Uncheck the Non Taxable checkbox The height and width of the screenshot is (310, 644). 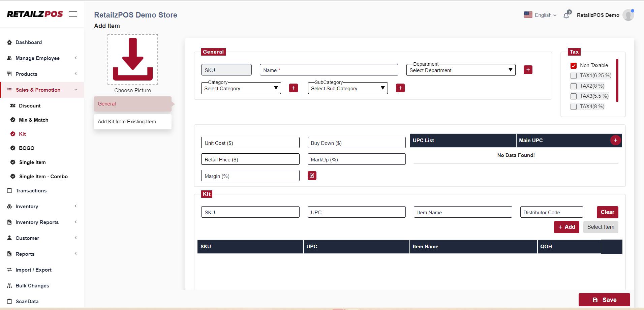pos(573,65)
